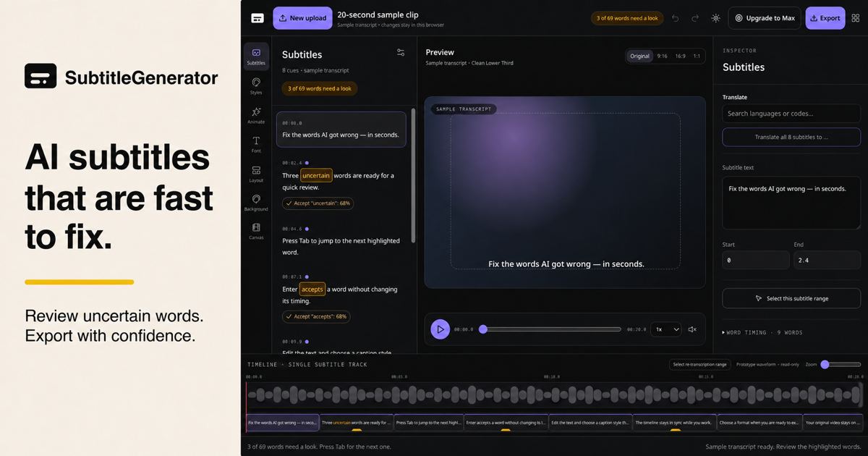Image resolution: width=868 pixels, height=456 pixels.
Task: Click the subtitle list filter settings icon
Action: (x=401, y=52)
